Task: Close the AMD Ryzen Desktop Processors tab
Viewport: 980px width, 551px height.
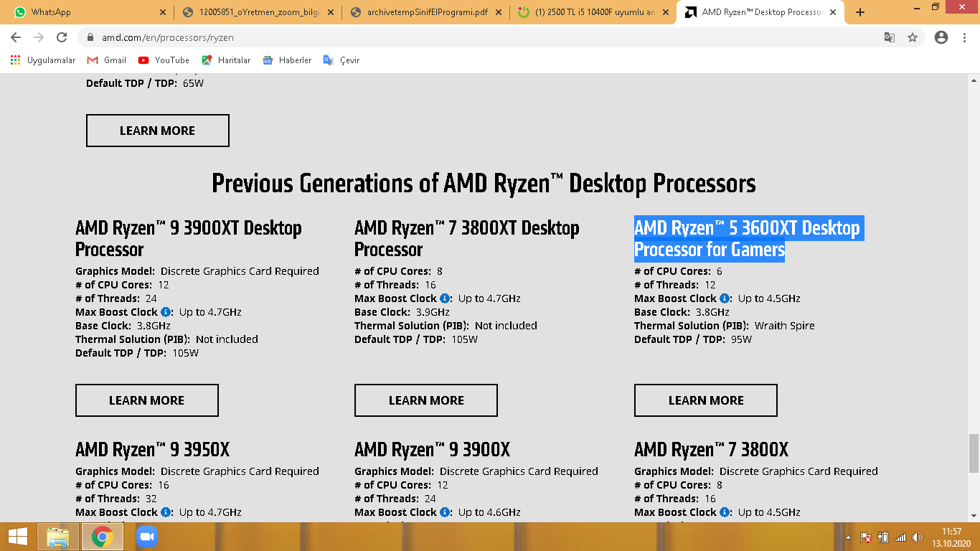Action: [833, 12]
